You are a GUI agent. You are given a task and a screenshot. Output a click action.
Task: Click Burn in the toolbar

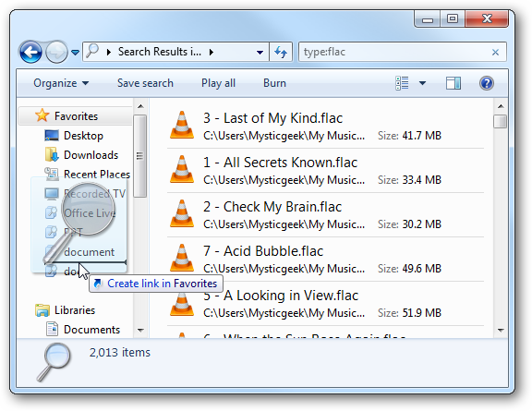pos(274,83)
